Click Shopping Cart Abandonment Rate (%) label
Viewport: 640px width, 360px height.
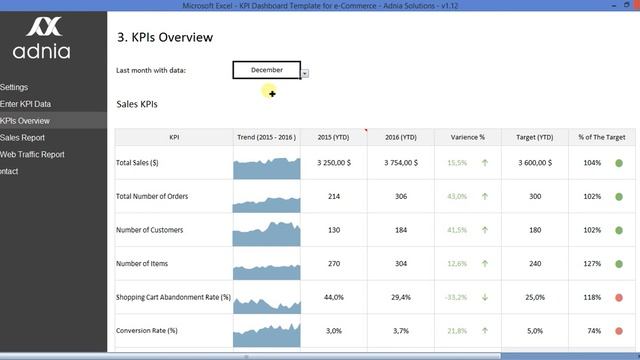pos(173,297)
